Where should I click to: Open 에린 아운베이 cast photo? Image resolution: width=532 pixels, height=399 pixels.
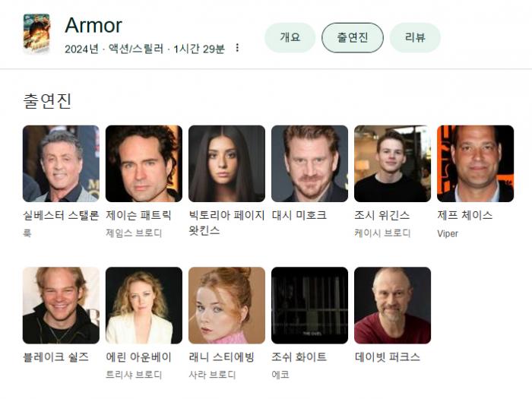coord(144,306)
